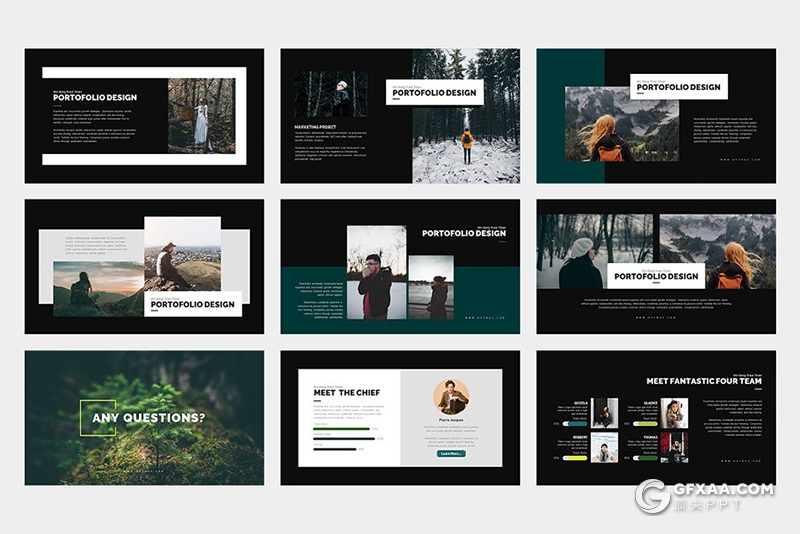
Task: Click Robbert's team member photo
Action: [x=604, y=447]
